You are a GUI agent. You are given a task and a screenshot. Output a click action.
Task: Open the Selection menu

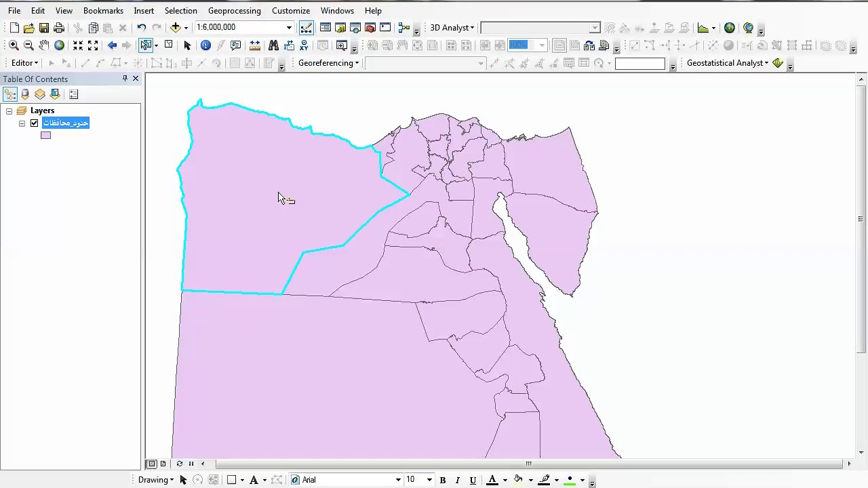[180, 11]
